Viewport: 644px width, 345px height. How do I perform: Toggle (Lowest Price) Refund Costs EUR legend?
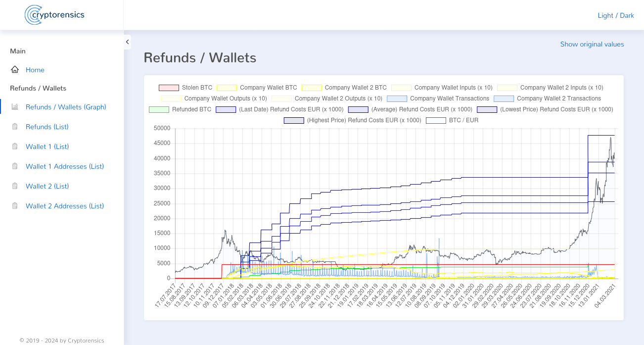(x=545, y=109)
